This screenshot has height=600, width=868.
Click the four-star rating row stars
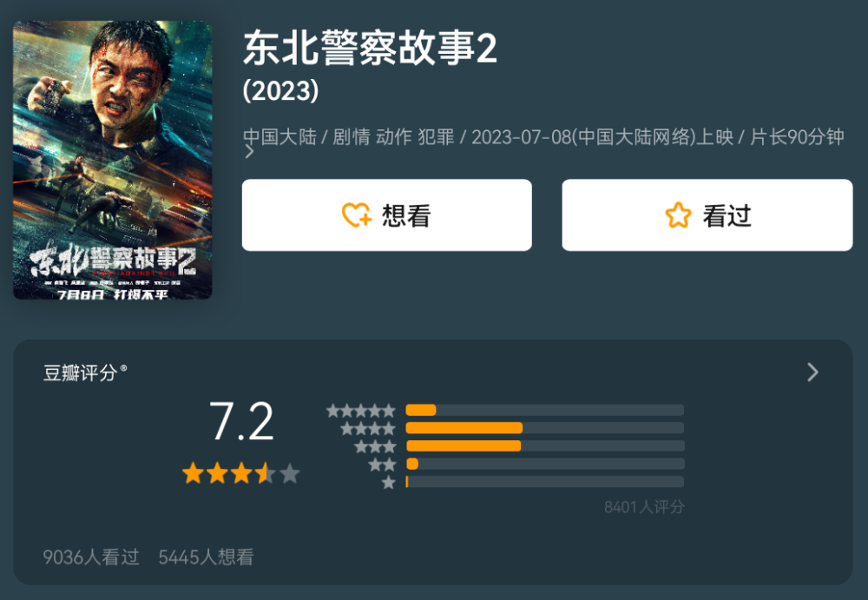tap(367, 428)
